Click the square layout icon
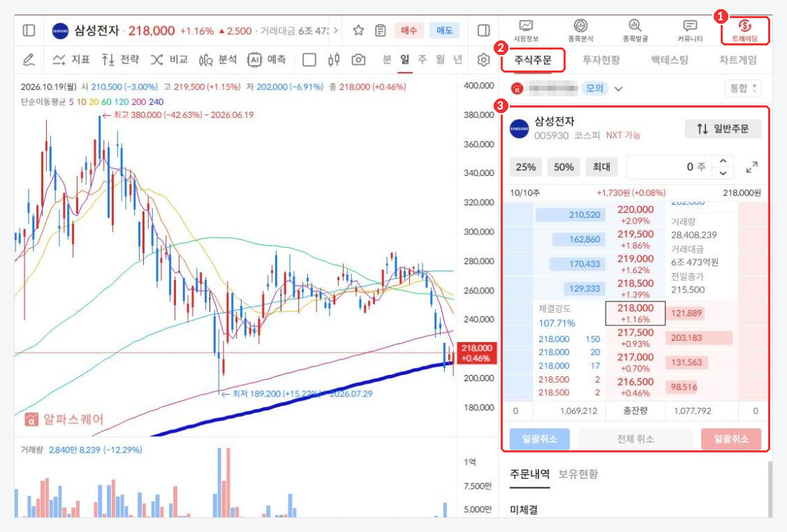Image resolution: width=787 pixels, height=532 pixels. [x=309, y=60]
